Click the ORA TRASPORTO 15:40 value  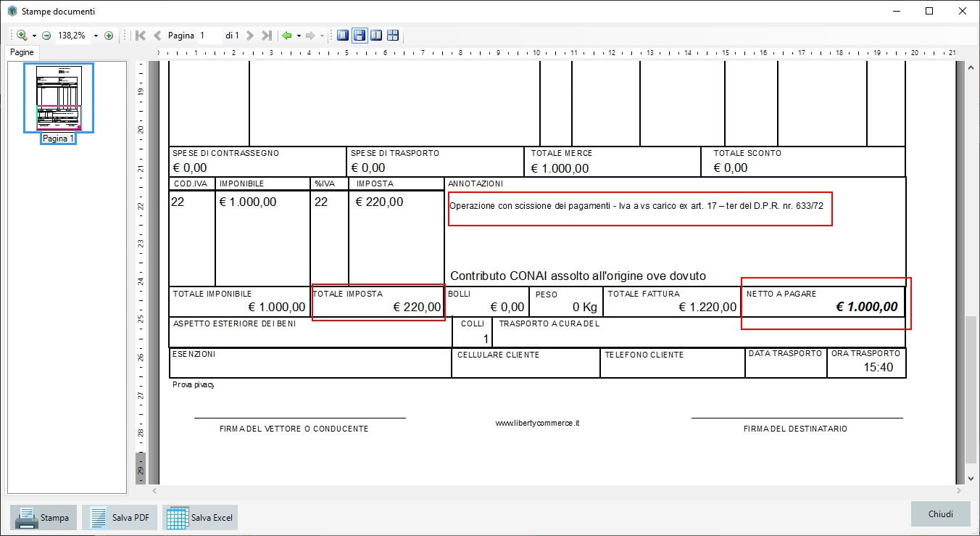879,368
